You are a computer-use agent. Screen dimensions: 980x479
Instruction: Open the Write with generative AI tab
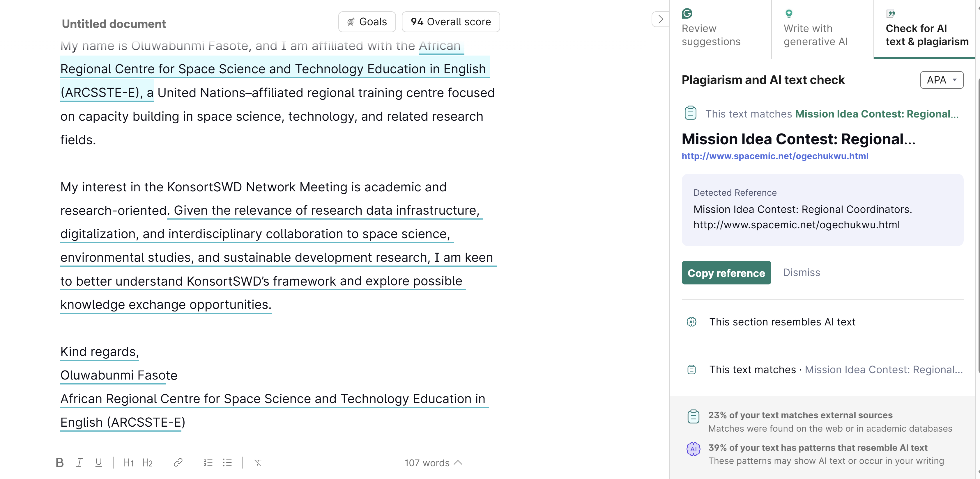coord(816,29)
